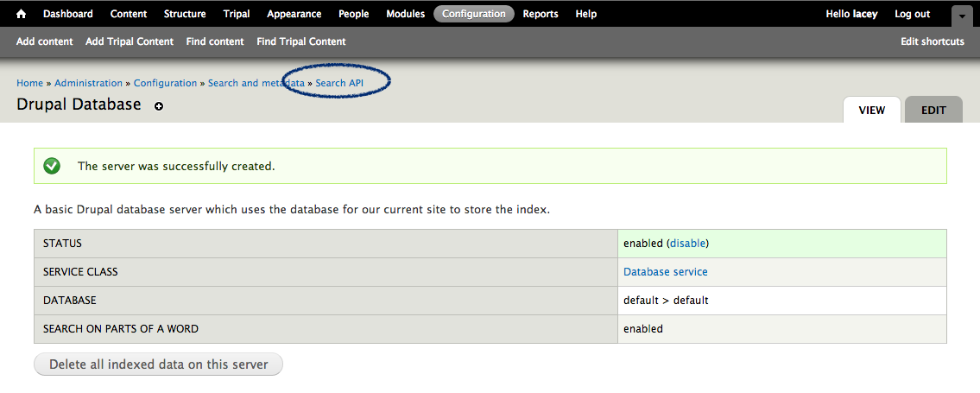Click the add-to-shortcuts plus icon beside Drupal Database
The height and width of the screenshot is (393, 980).
(x=159, y=106)
